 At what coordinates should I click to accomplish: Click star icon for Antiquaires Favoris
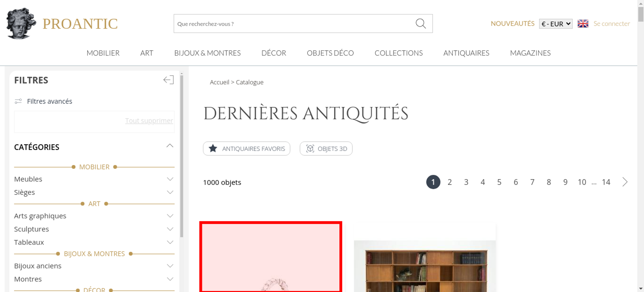(213, 149)
